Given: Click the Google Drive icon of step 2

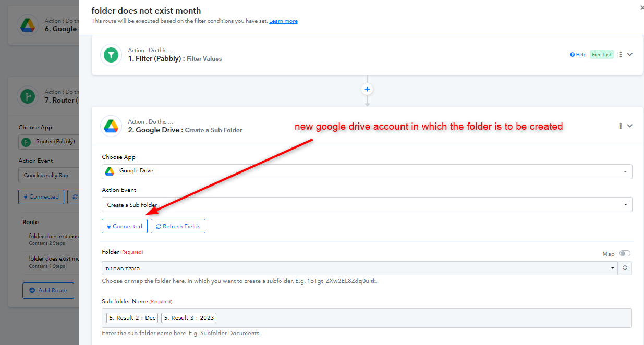Looking at the screenshot, I should click(111, 126).
